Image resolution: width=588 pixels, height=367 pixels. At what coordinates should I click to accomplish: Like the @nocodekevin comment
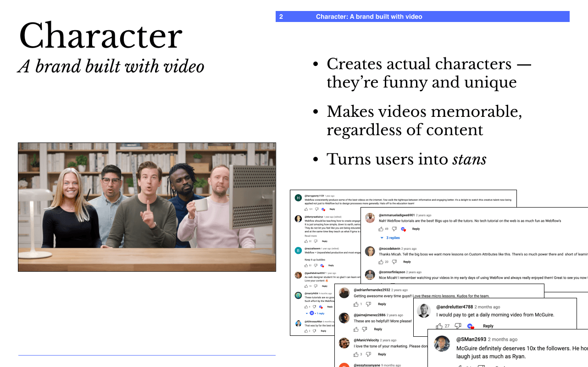[381, 262]
